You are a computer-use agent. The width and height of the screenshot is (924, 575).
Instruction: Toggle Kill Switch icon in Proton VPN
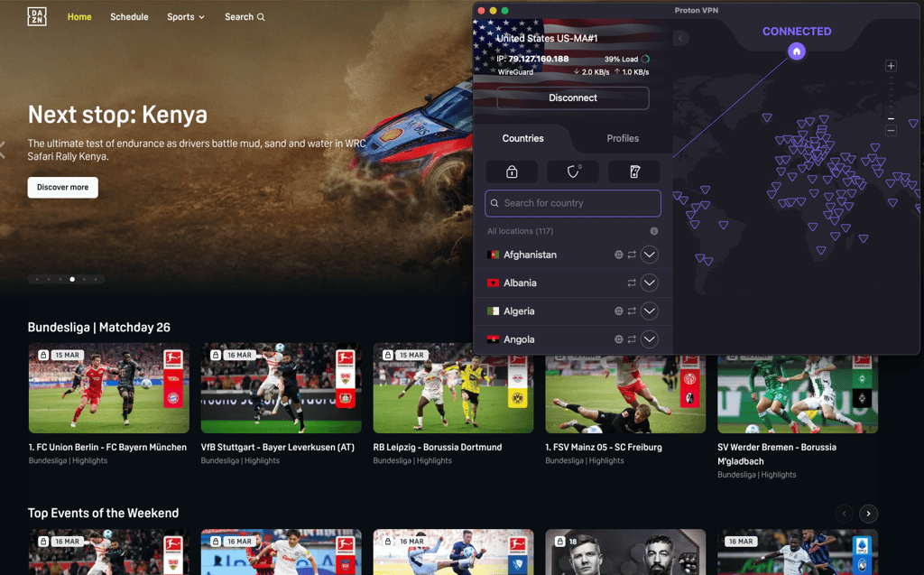click(x=634, y=172)
